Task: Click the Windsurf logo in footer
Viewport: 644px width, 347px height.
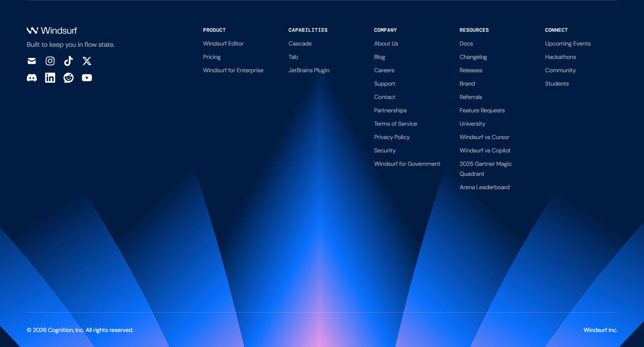Action: pos(52,30)
